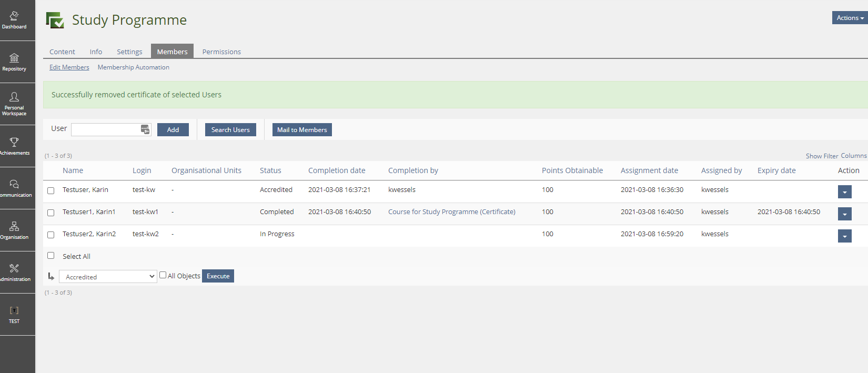Open Administration tools icon
The height and width of the screenshot is (373, 868).
coord(14,272)
